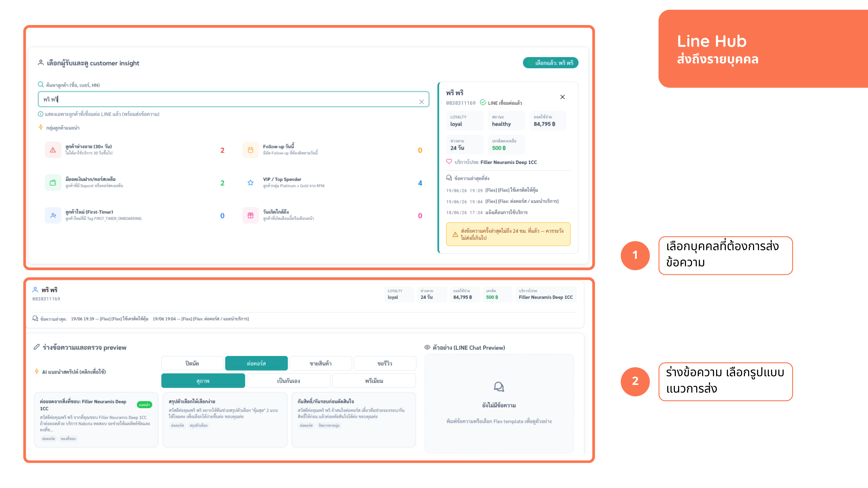Click the eye icon beside ตัวอย่าง (LINE Chat Preview)

(x=427, y=347)
